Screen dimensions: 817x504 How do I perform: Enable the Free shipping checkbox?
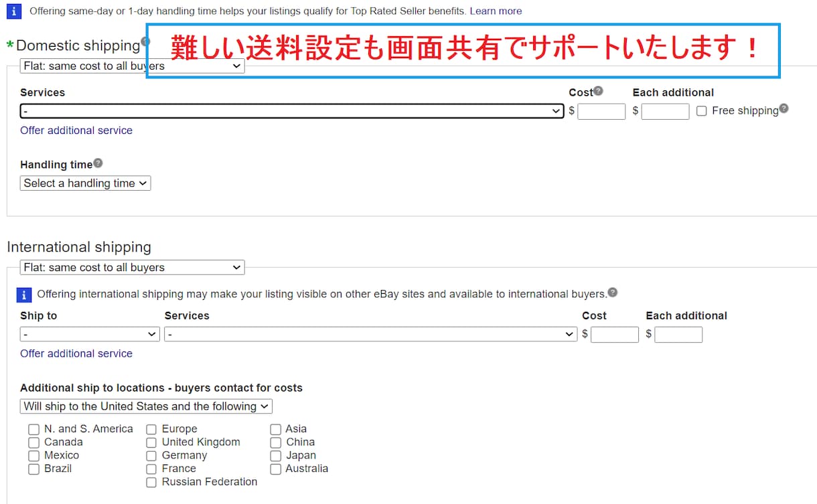(x=702, y=111)
